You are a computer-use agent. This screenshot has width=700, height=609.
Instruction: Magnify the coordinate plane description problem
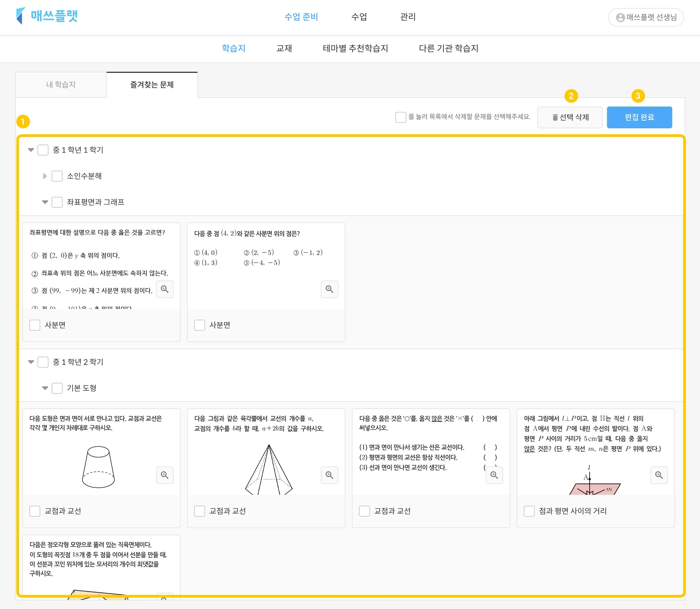point(164,289)
